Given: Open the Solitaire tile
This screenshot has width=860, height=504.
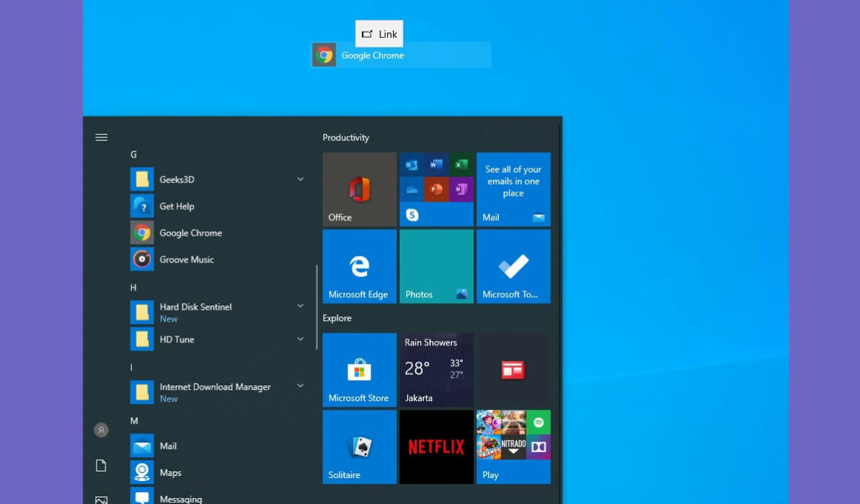Looking at the screenshot, I should [360, 447].
